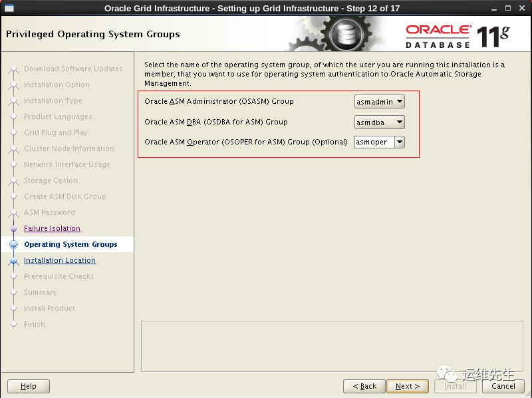
Task: Click the window menu icon in title bar
Action: (x=9, y=8)
